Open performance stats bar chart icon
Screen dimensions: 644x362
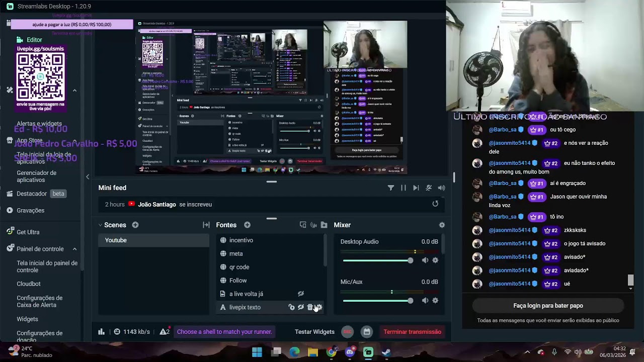101,332
